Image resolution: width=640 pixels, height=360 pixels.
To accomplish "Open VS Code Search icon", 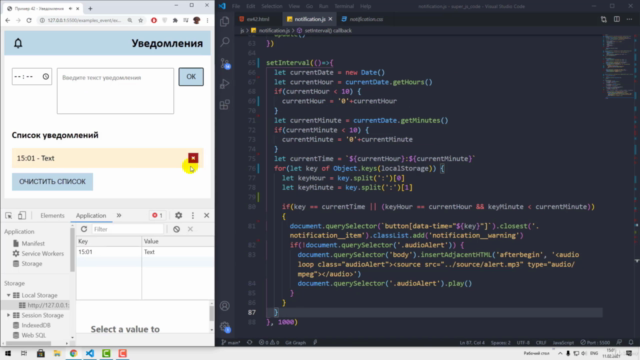I will coord(224,42).
